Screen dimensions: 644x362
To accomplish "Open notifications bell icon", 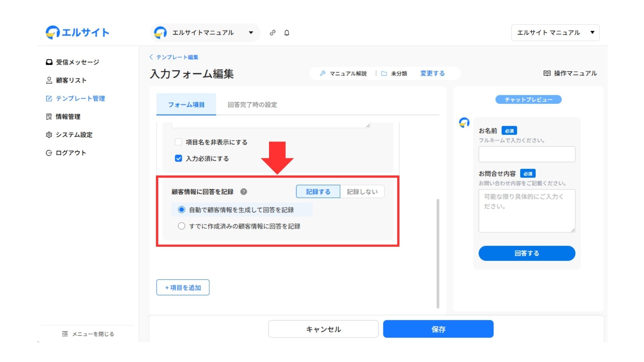I will point(287,33).
